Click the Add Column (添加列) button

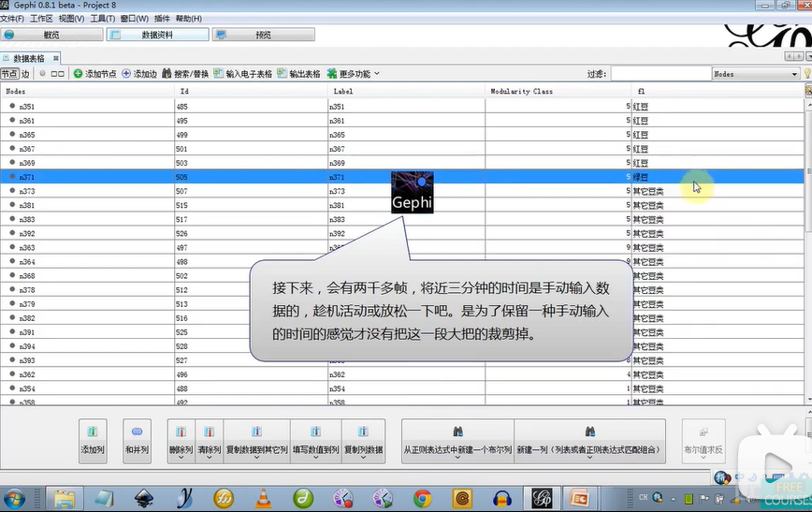click(93, 441)
